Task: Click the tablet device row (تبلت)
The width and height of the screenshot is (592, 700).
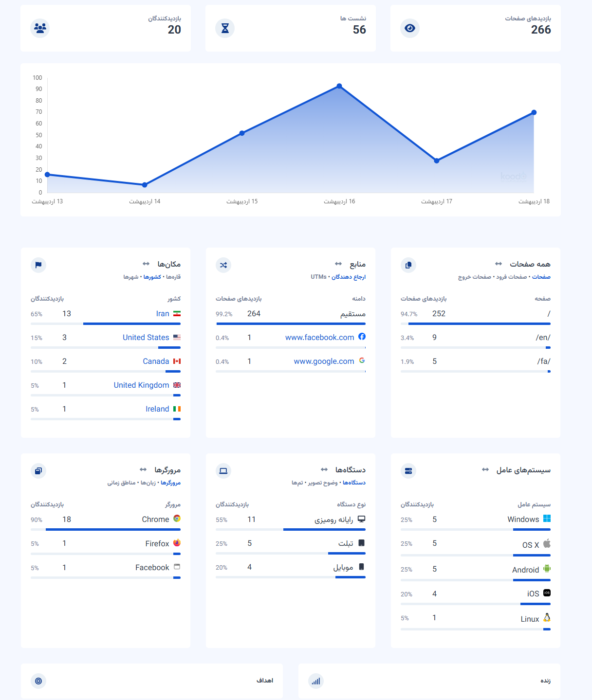Action: pyautogui.click(x=291, y=546)
